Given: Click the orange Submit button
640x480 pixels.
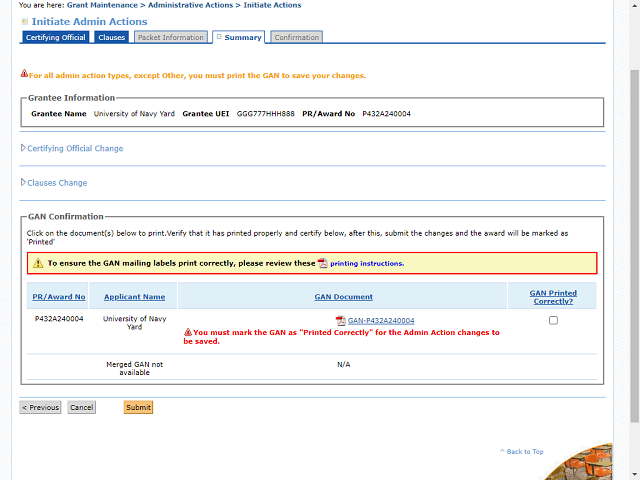Looking at the screenshot, I should [138, 407].
